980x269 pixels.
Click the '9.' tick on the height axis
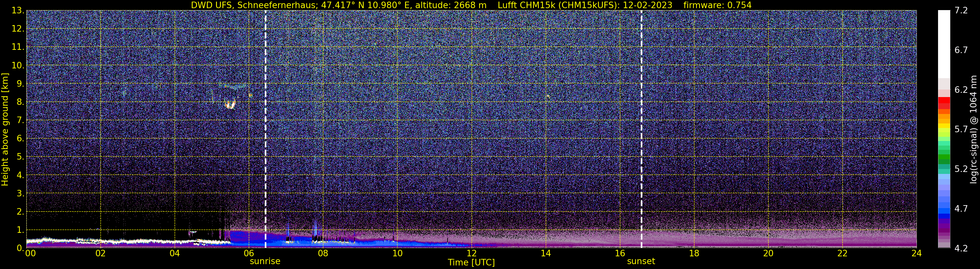[20, 84]
